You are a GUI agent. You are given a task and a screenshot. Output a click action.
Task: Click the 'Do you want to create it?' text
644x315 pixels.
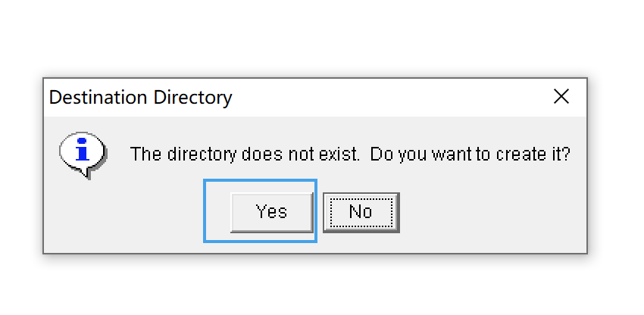[x=470, y=154]
